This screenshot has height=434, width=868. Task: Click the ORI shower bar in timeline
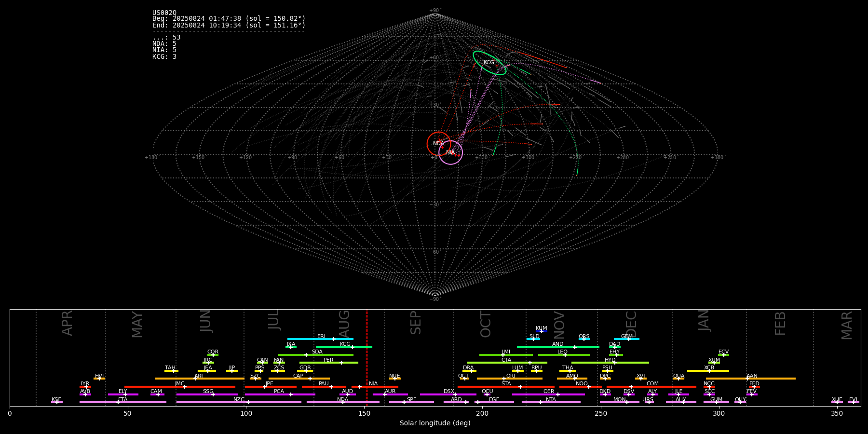click(510, 379)
